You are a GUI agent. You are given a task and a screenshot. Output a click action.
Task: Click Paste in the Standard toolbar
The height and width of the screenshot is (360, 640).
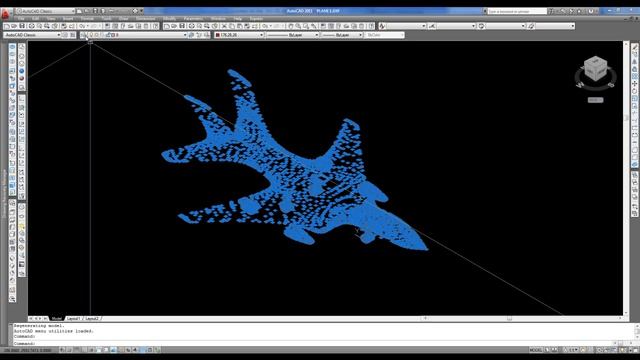pos(240,26)
